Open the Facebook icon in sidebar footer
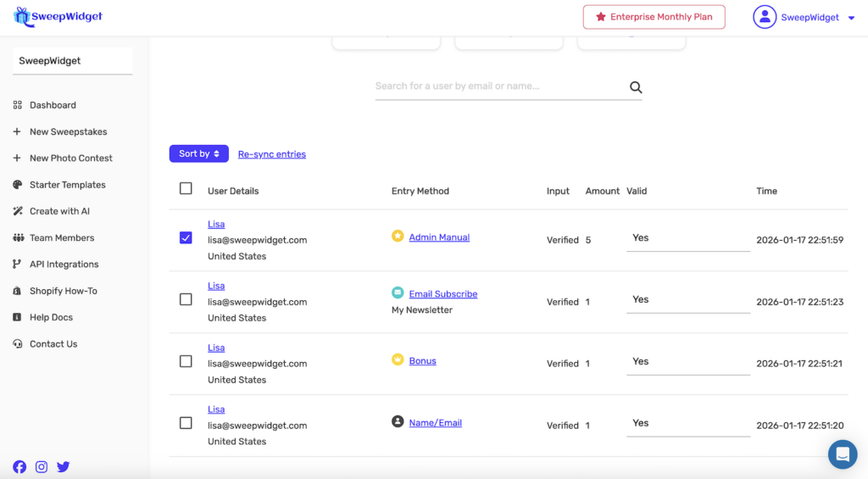Screen dimensions: 868x479 tap(19, 466)
